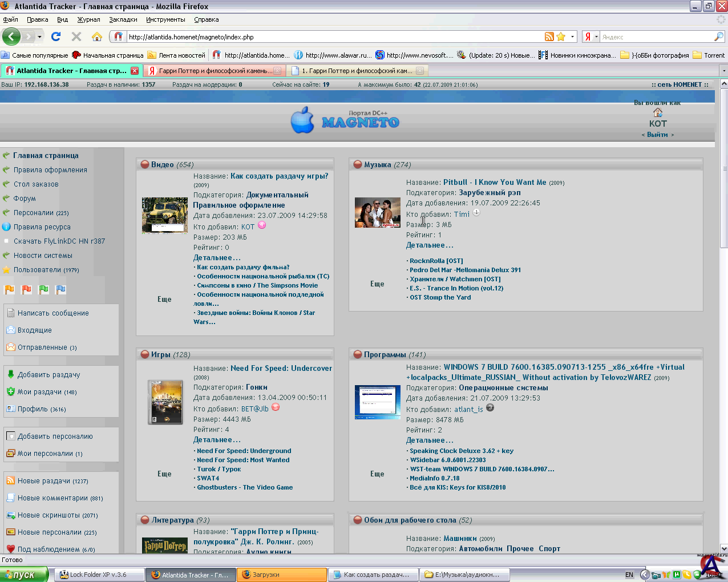Screen dimensions: 728x582
Task: Bookmark the page with the star icon
Action: (561, 37)
